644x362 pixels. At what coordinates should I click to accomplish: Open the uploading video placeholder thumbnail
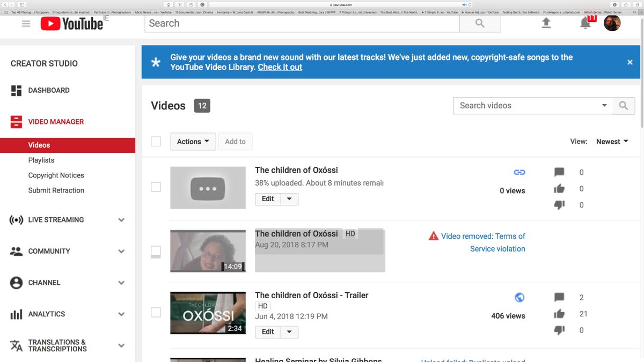click(x=208, y=188)
